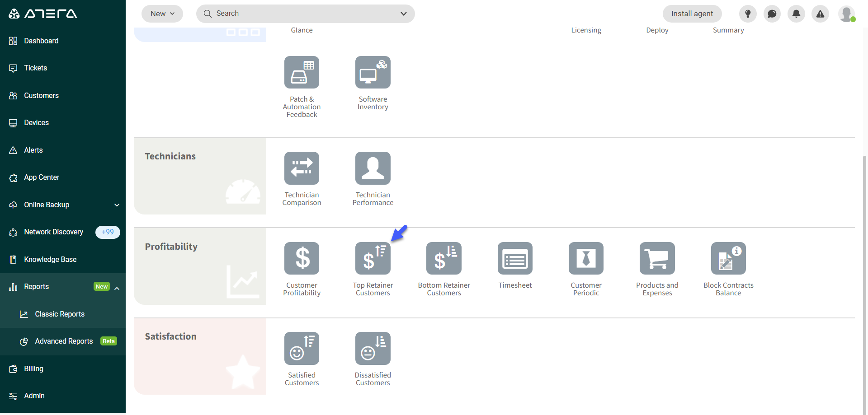Click the "Satisfaction" section heading

tap(171, 336)
